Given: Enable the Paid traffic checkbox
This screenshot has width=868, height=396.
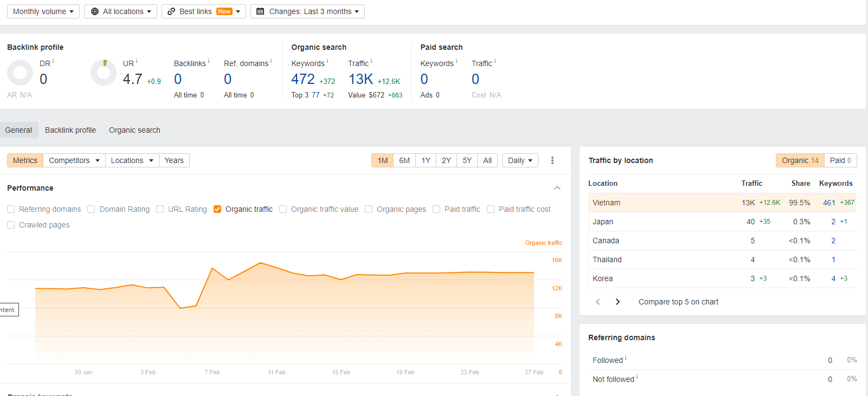Looking at the screenshot, I should [436, 209].
